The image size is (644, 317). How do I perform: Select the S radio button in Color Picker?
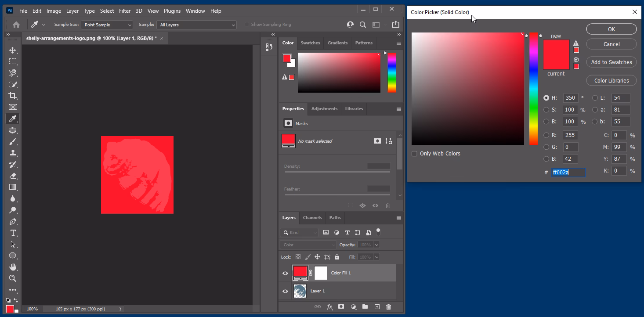coord(546,109)
